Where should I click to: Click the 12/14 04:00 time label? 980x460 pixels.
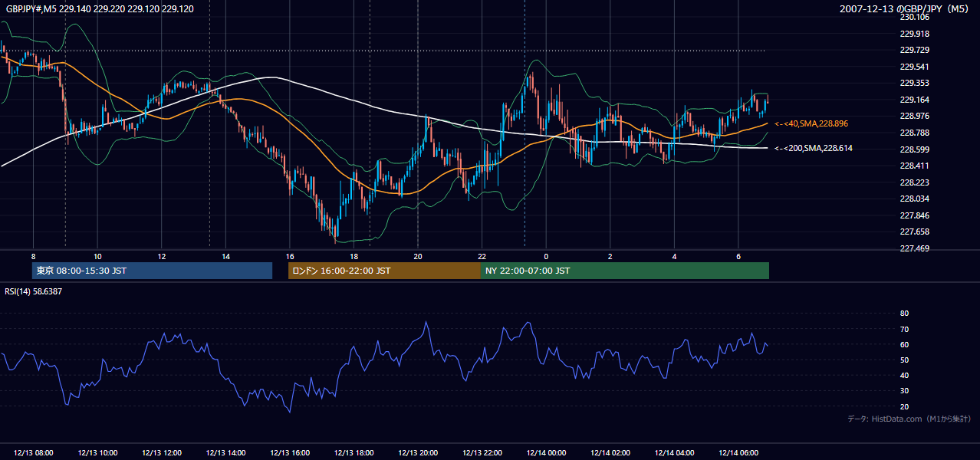coord(674,453)
